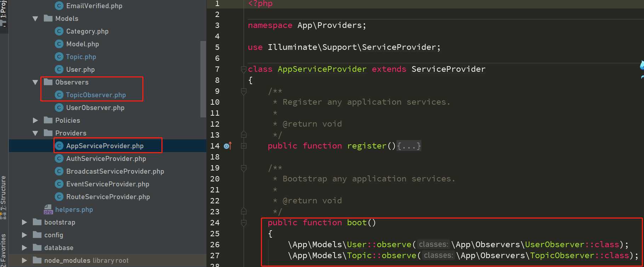Select helpers.php in the project tree

(74, 209)
